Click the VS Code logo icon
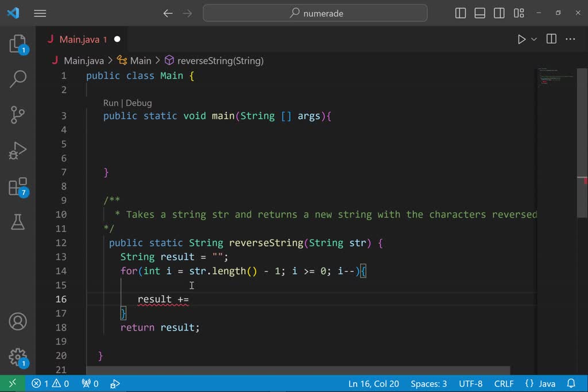The height and width of the screenshot is (392, 588). [x=13, y=13]
